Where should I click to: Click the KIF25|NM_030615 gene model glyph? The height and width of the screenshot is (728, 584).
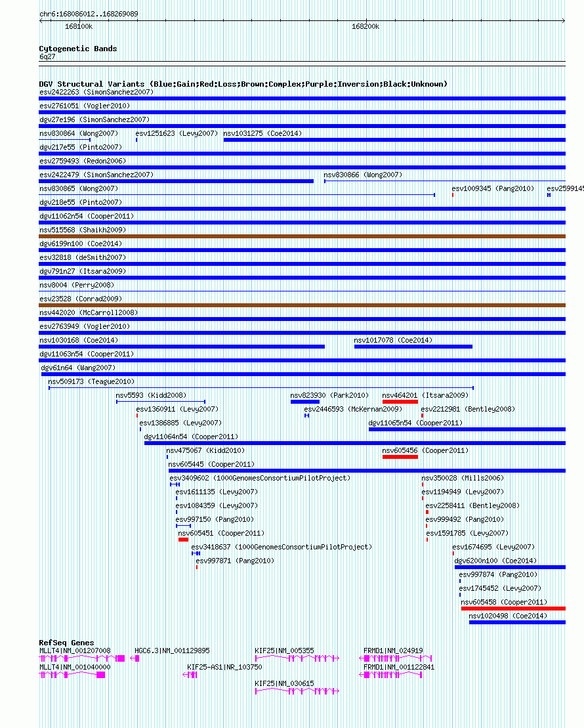point(297,691)
